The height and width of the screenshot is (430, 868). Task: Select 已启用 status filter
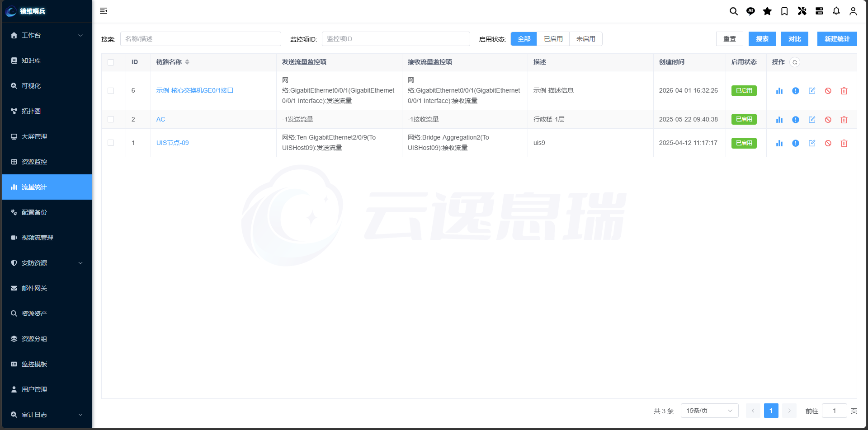[x=553, y=39]
